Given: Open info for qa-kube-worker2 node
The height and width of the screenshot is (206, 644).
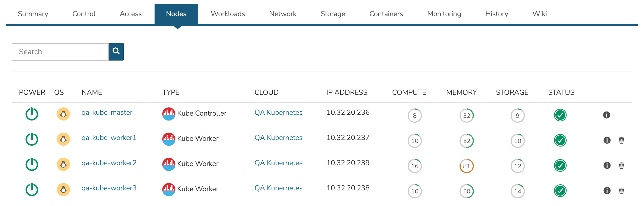Looking at the screenshot, I should 607,165.
